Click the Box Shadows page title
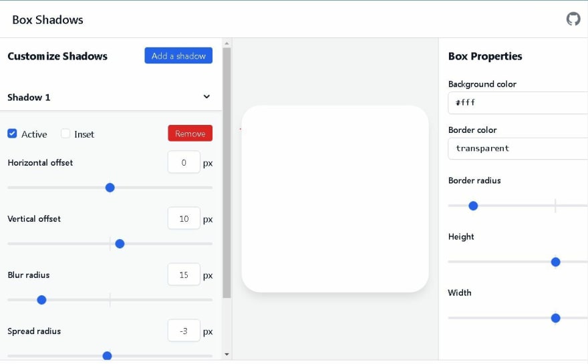The image size is (588, 364). (47, 19)
